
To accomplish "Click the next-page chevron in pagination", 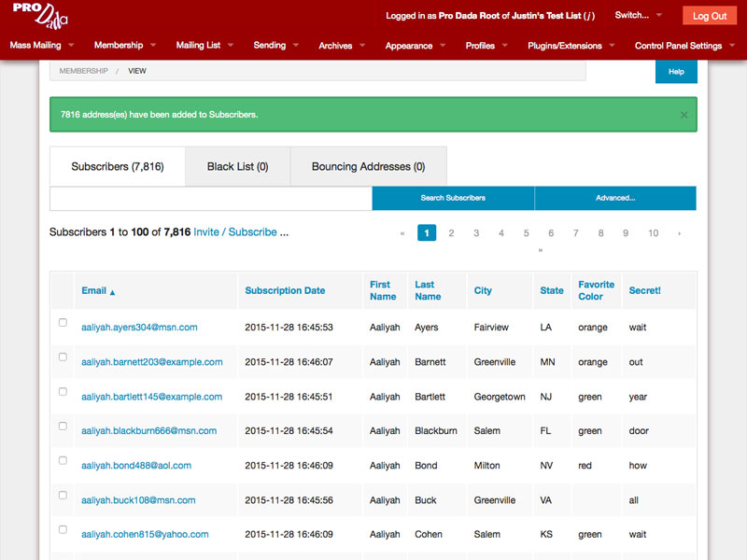I will [679, 233].
